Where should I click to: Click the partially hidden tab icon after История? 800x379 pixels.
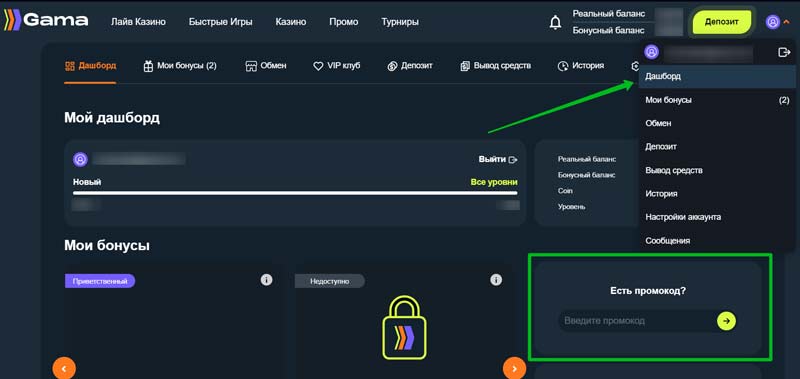click(635, 66)
